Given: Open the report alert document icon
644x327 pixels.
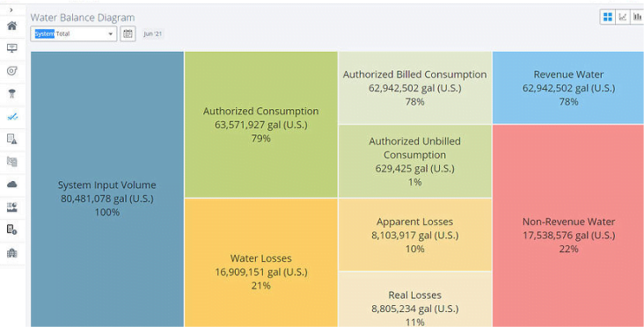Looking at the screenshot, I should point(12,139).
